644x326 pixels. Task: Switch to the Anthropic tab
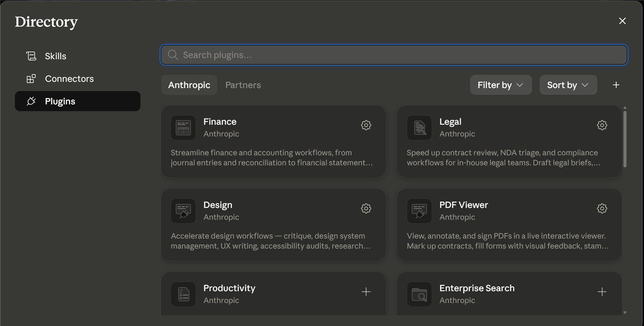click(189, 85)
